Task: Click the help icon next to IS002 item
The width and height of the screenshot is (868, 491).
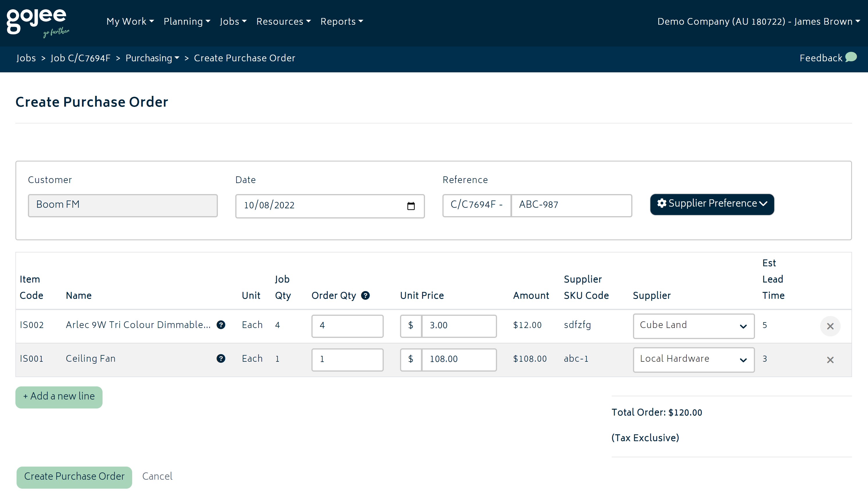Action: [220, 325]
